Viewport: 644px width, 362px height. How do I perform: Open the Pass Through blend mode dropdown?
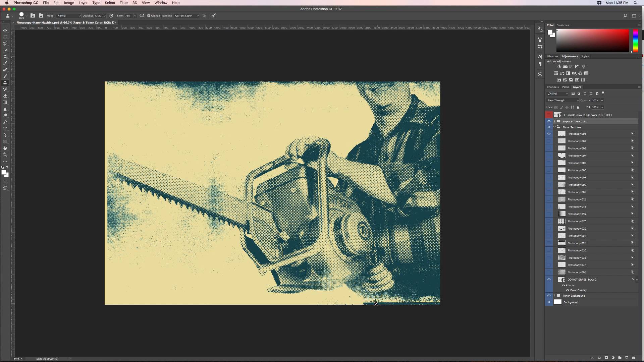coord(563,101)
